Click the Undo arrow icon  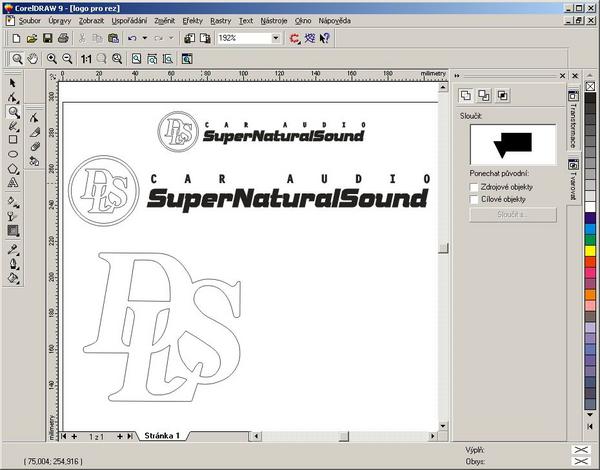pyautogui.click(x=132, y=38)
